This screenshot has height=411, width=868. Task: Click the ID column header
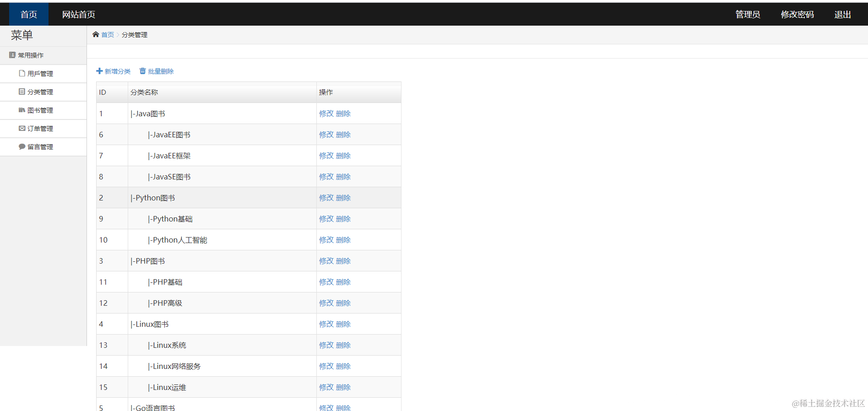[x=112, y=92]
